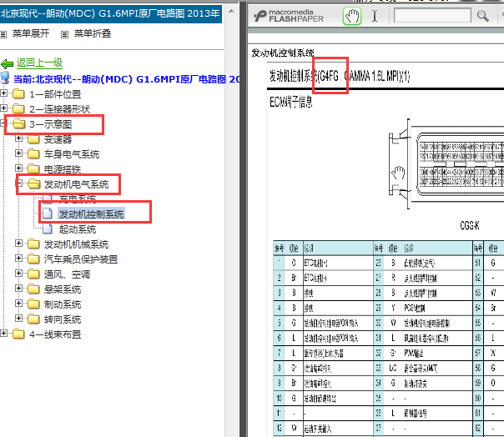Click the ECM端子信息 heading text

pyautogui.click(x=291, y=103)
